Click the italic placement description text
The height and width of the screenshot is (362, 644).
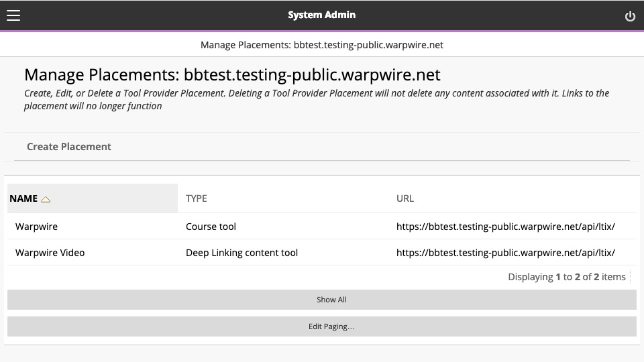[316, 99]
